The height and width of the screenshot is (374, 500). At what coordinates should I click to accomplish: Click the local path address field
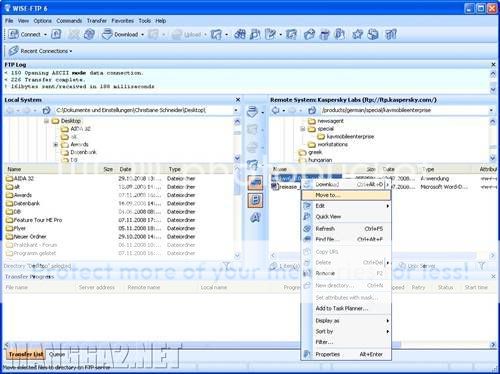pos(143,110)
